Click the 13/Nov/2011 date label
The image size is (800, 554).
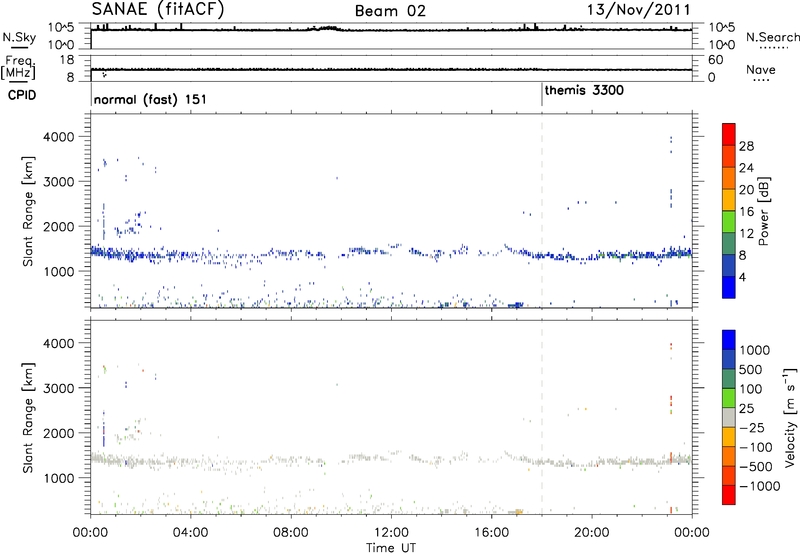click(638, 10)
